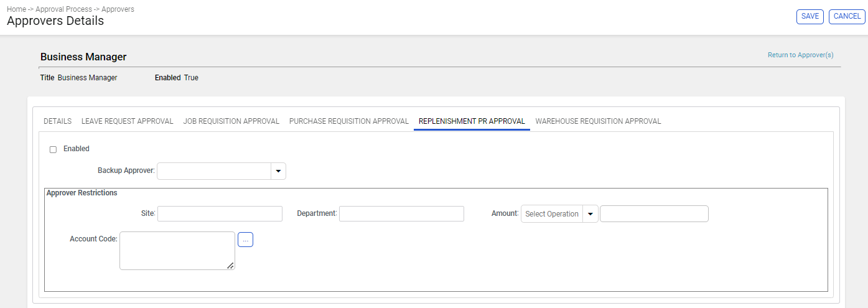Expand the Amount Select Operation dropdown
The height and width of the screenshot is (308, 868).
[590, 214]
